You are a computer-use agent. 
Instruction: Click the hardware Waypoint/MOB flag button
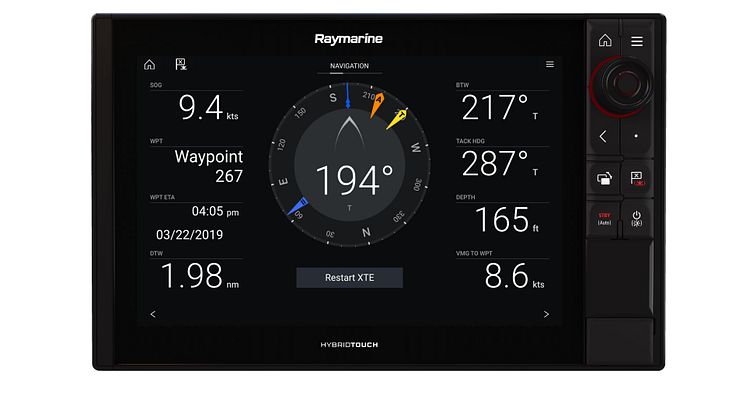click(x=637, y=179)
